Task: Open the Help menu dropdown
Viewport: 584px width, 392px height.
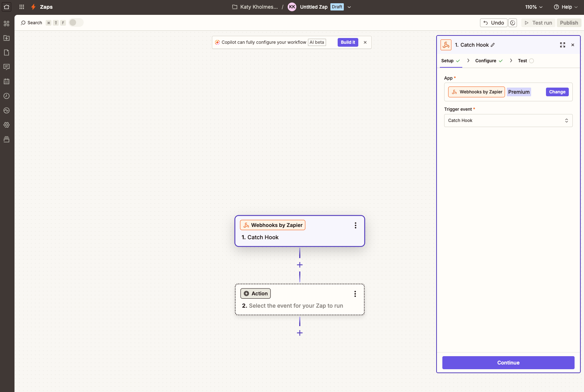Action: (x=566, y=7)
